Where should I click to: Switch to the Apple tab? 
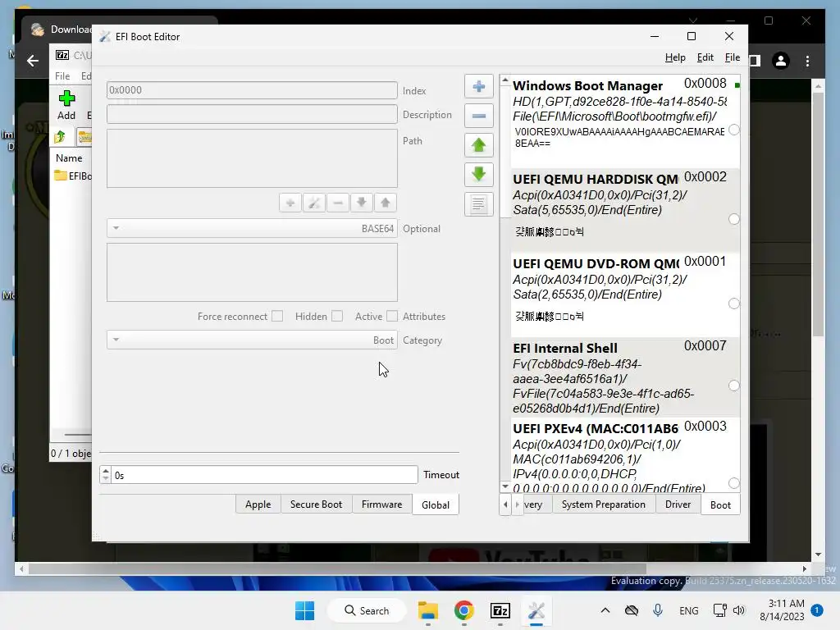click(258, 504)
